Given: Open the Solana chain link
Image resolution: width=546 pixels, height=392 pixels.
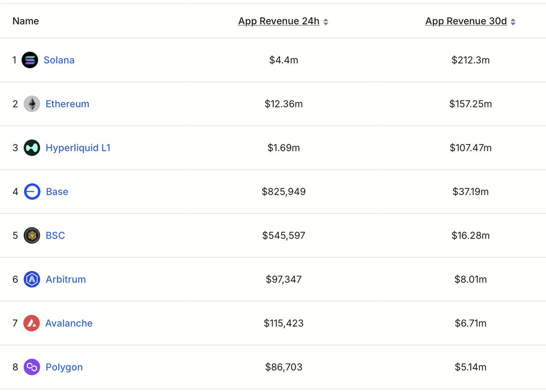Looking at the screenshot, I should click(59, 60).
